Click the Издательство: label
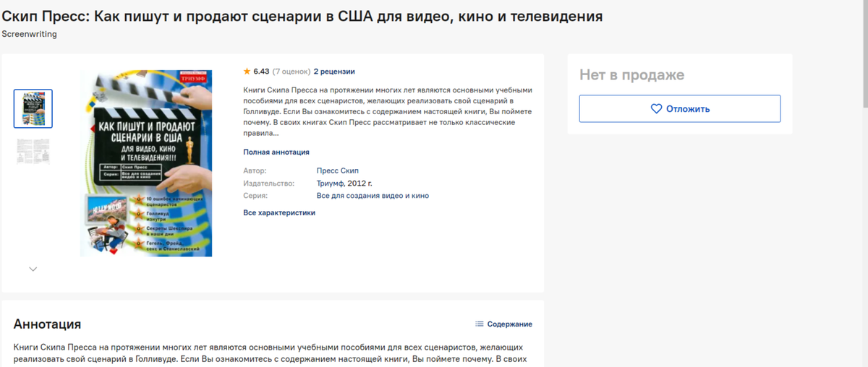868x367 pixels. [268, 183]
